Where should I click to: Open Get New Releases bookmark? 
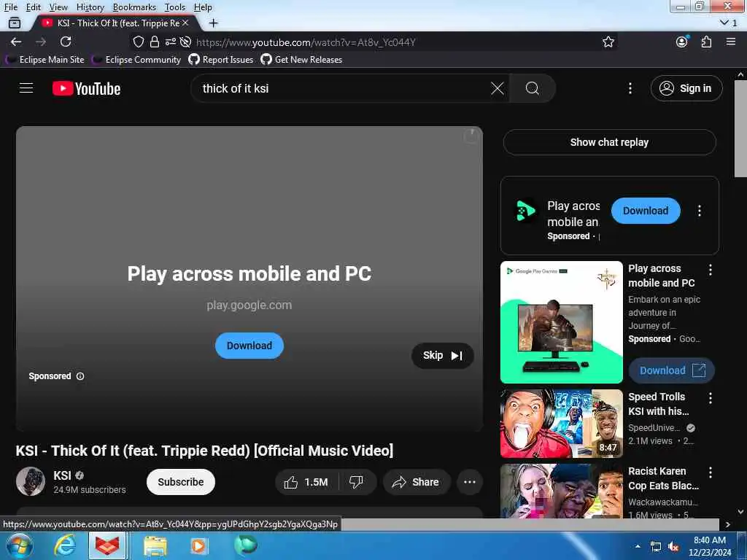[x=301, y=60]
